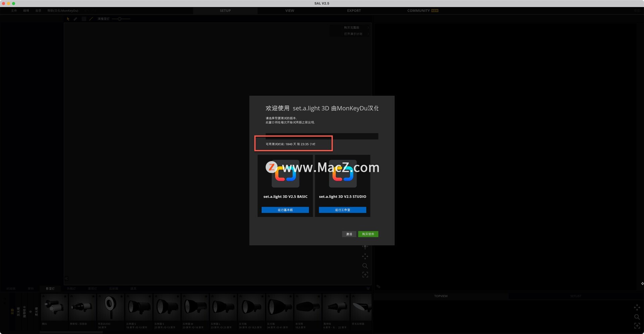Viewport: 644px width, 334px height.
Task: Click the magnifier zoom icon in setup viewport
Action: tap(365, 266)
